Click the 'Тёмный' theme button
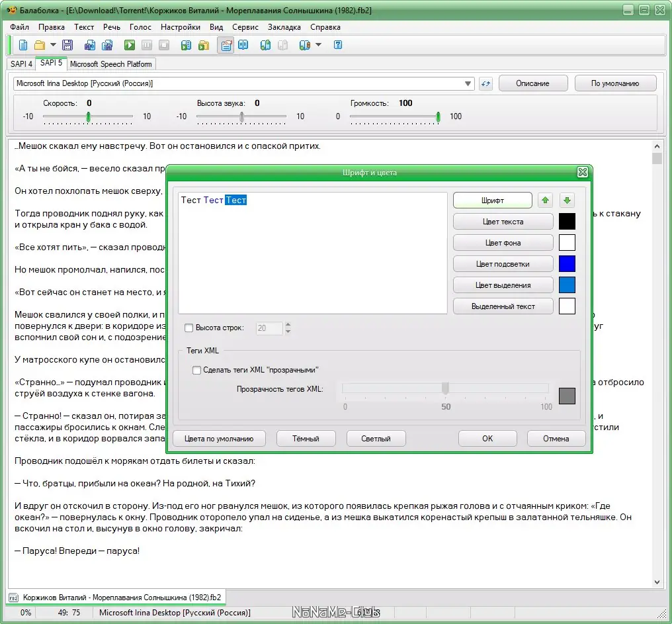Screen dimensions: 672x624 pyautogui.click(x=306, y=438)
